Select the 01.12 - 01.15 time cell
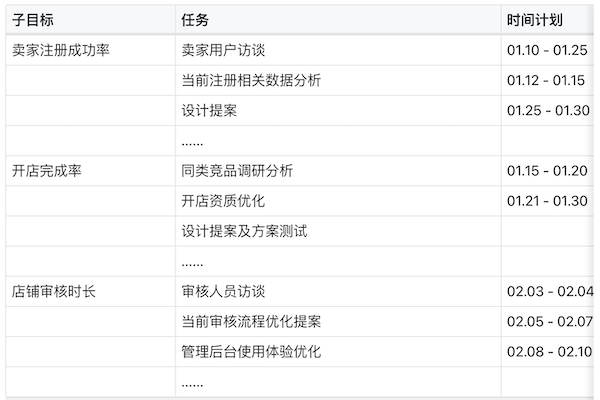600x400 pixels. tap(548, 80)
